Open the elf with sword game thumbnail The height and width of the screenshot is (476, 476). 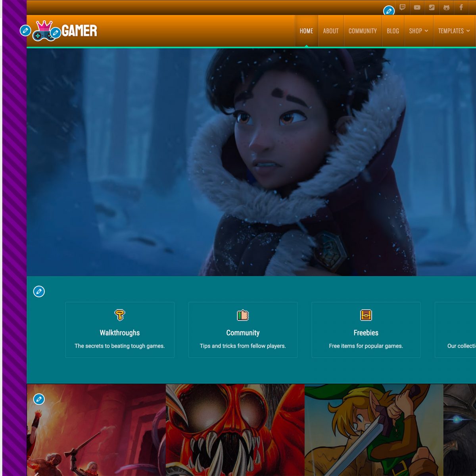tap(374, 430)
